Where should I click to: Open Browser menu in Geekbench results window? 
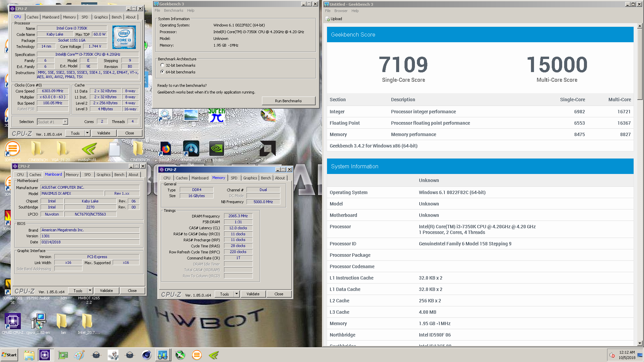coord(341,11)
